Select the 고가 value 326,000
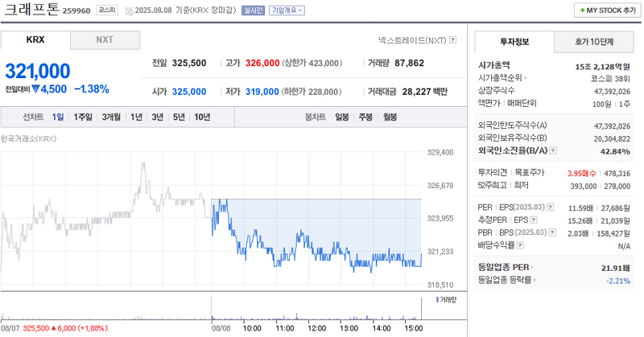Screen dimensions: 644x337 click(262, 63)
